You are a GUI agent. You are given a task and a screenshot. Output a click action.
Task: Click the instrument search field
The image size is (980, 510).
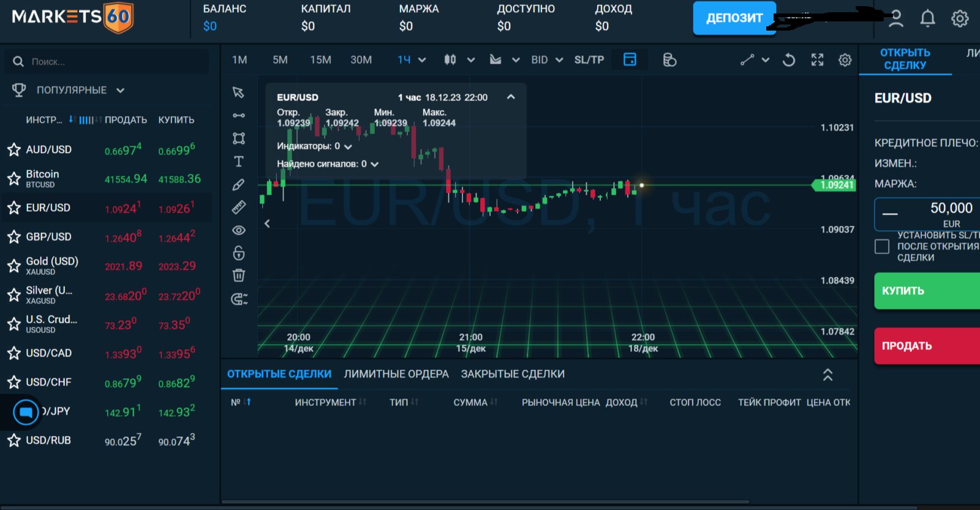[107, 62]
